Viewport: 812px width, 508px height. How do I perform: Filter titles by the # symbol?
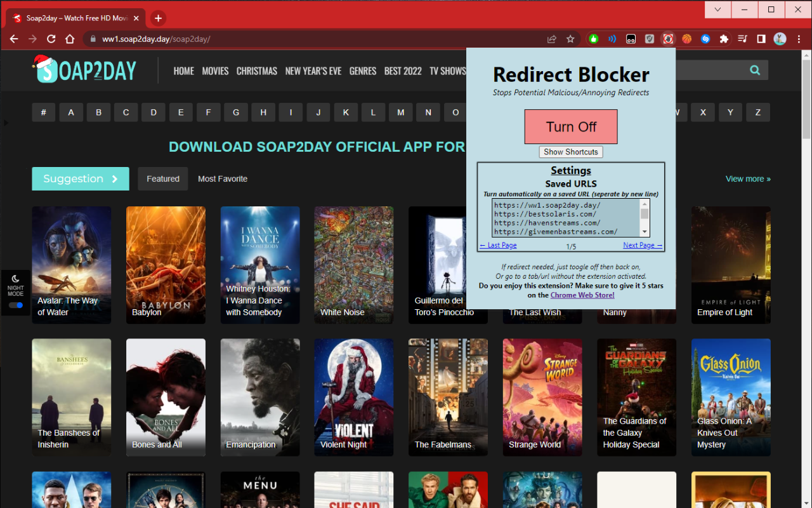(44, 112)
